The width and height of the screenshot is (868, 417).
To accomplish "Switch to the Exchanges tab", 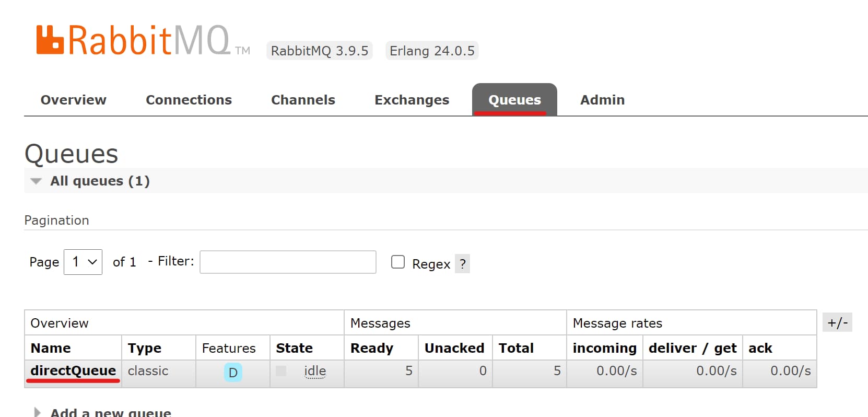I will (412, 100).
